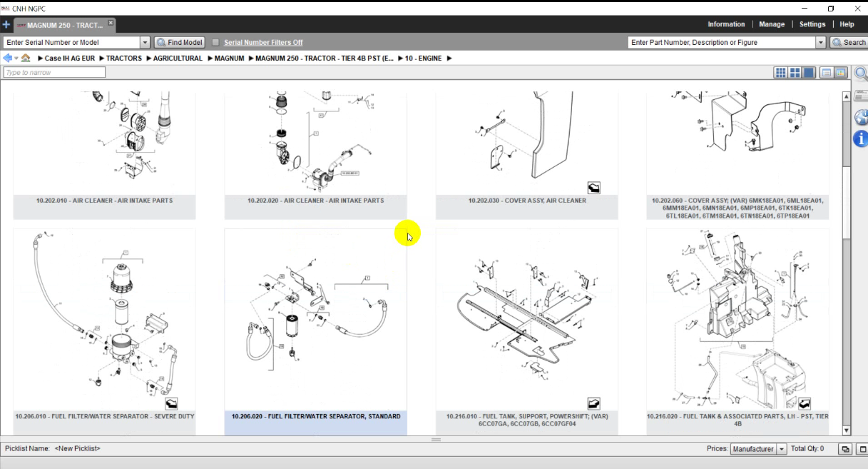Click the Search button

click(x=849, y=43)
